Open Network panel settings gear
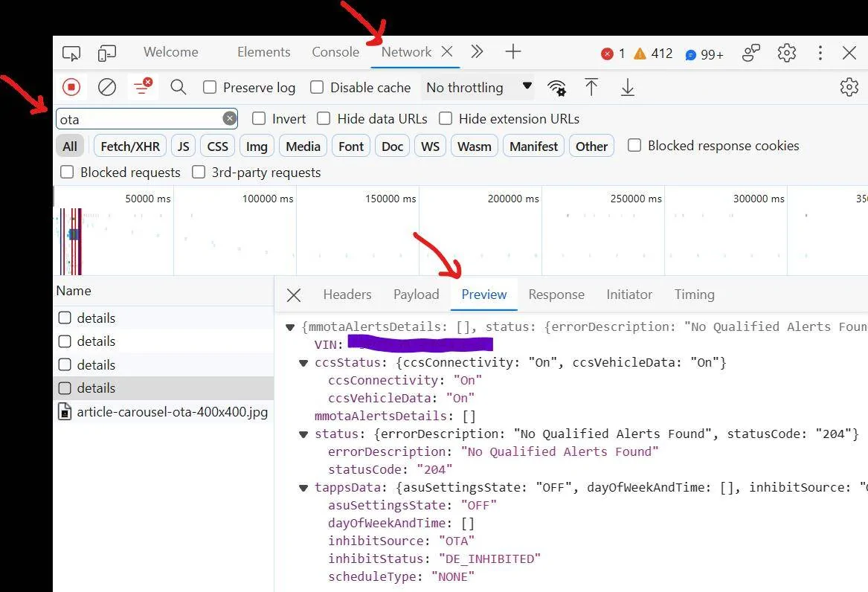This screenshot has height=592, width=868. point(849,87)
